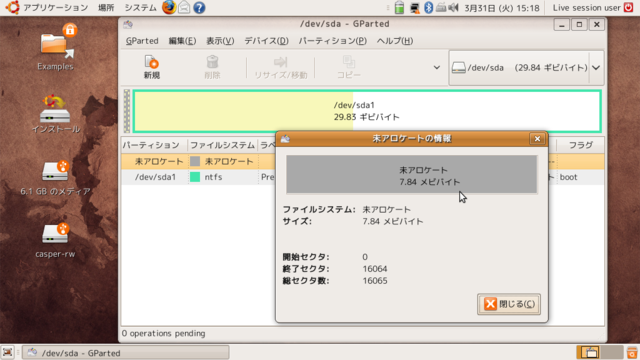Click the /dev/sda - GParted taskbar button
Image resolution: width=640 pixels, height=360 pixels.
[x=126, y=353]
